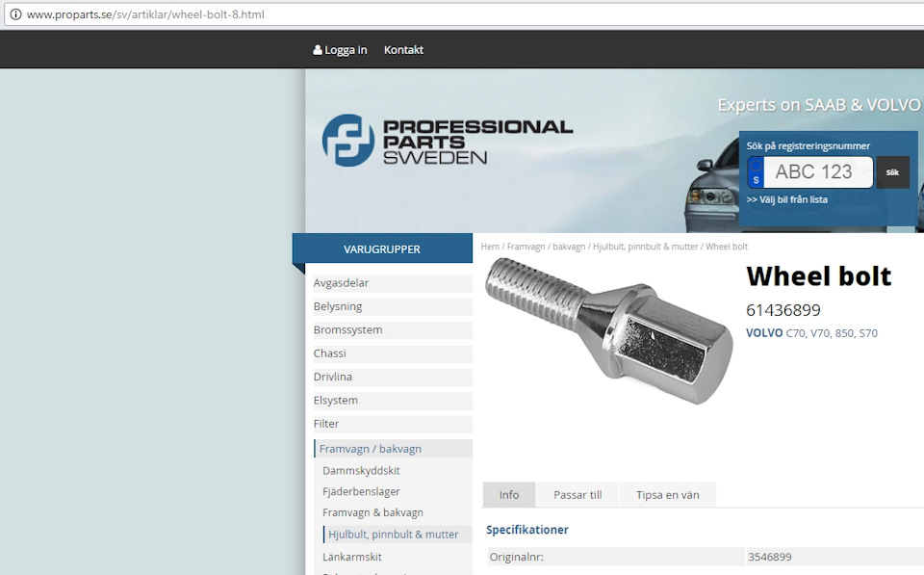Click the browser address bar URL
Viewport: 924px width, 575px height.
pos(145,14)
